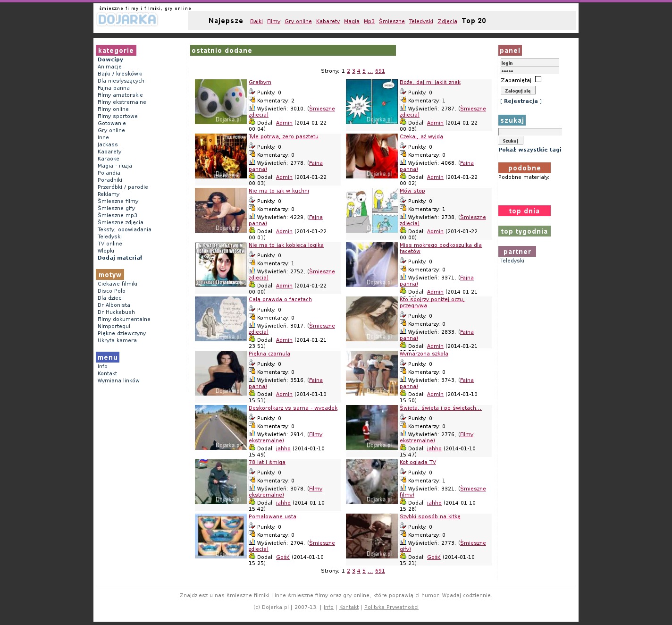672x625 pixels.
Task: Focus the login username field
Action: pos(529,63)
